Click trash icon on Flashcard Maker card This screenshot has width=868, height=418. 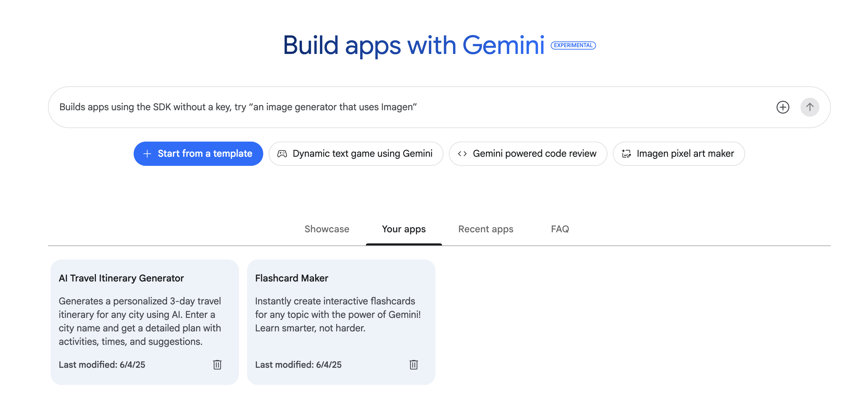pos(413,364)
